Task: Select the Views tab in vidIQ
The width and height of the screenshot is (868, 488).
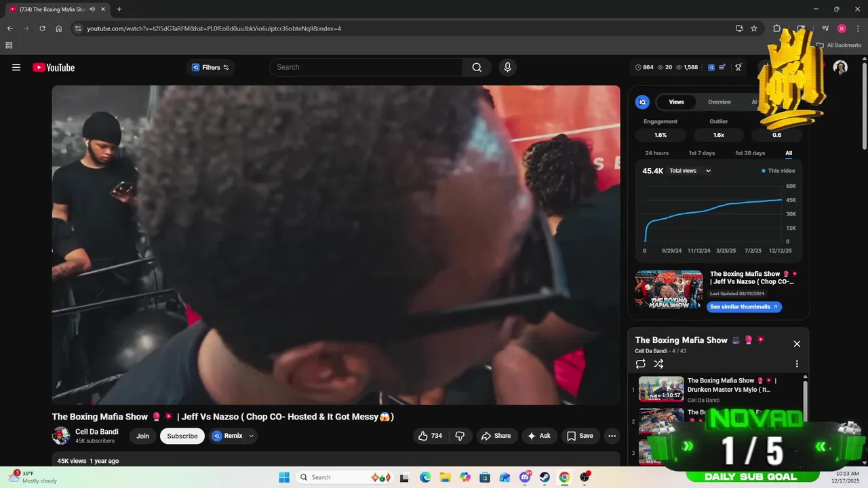Action: click(677, 102)
